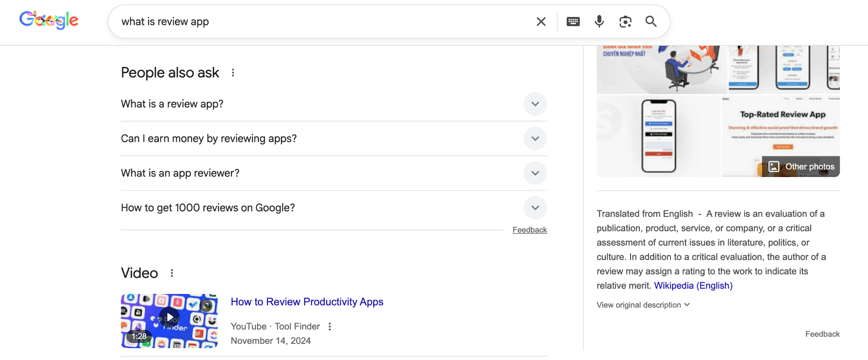This screenshot has height=360, width=868.
Task: Expand View original description
Action: click(x=643, y=305)
